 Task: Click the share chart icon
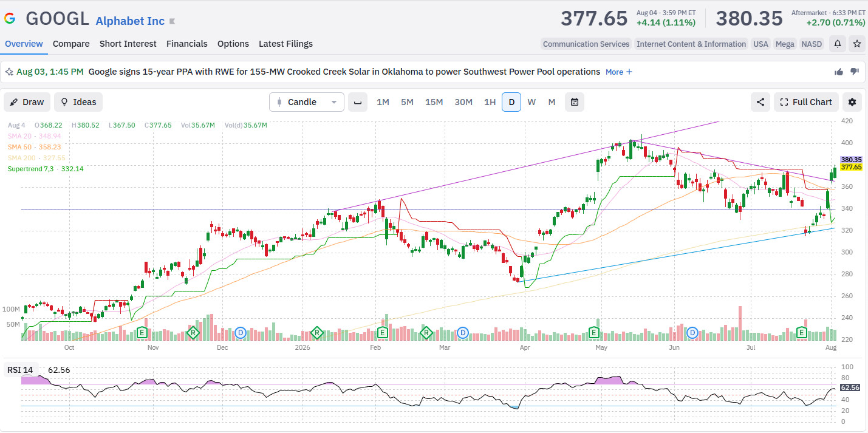[x=760, y=102]
